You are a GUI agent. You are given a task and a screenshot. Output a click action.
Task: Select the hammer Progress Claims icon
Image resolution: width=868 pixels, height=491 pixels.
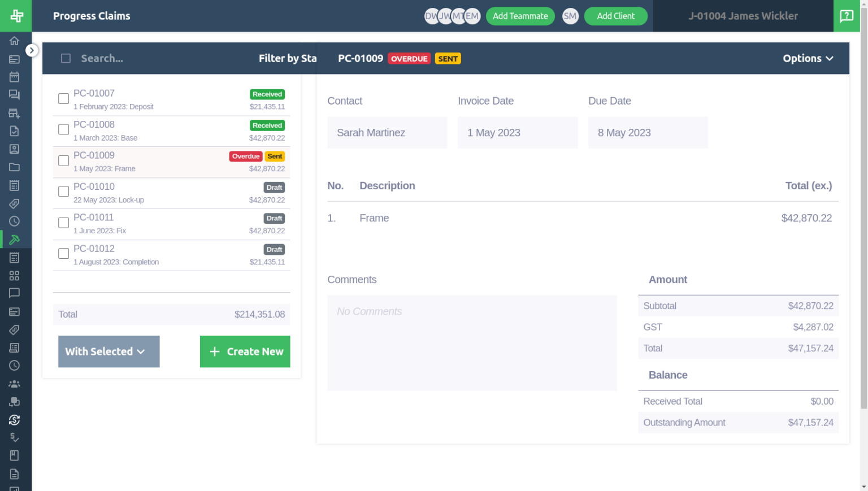(14, 239)
